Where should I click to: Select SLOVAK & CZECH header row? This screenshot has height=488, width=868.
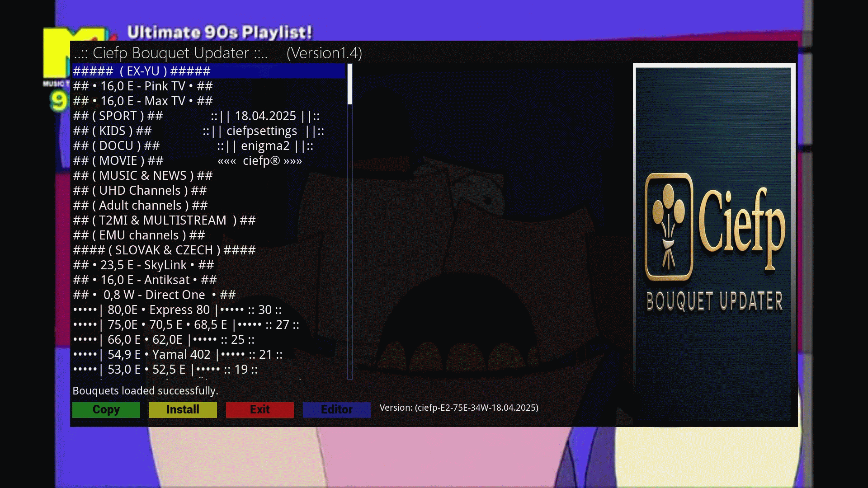164,250
